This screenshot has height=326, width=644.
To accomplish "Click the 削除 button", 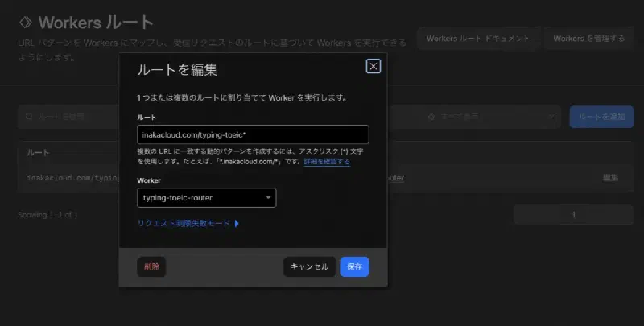I will [151, 267].
